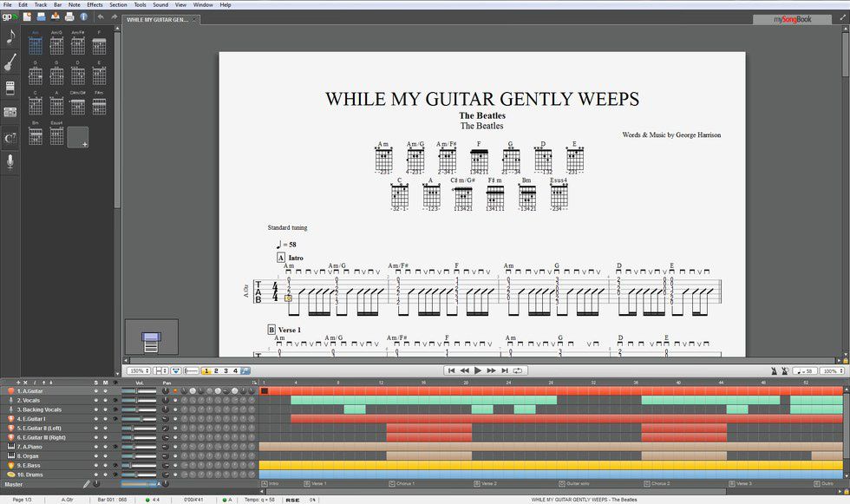Adjust the A.Guitar volume slider
This screenshot has width=850, height=504.
139,390
